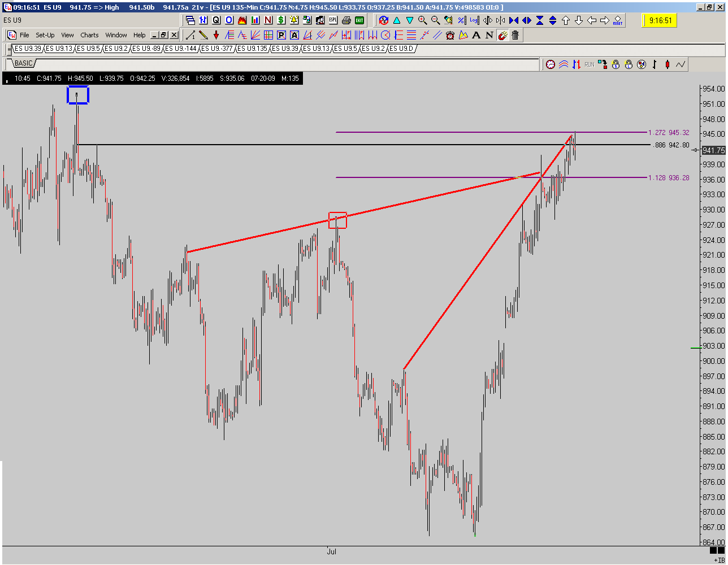The image size is (728, 565).
Task: Click the clock icon above chart
Action: (551, 64)
